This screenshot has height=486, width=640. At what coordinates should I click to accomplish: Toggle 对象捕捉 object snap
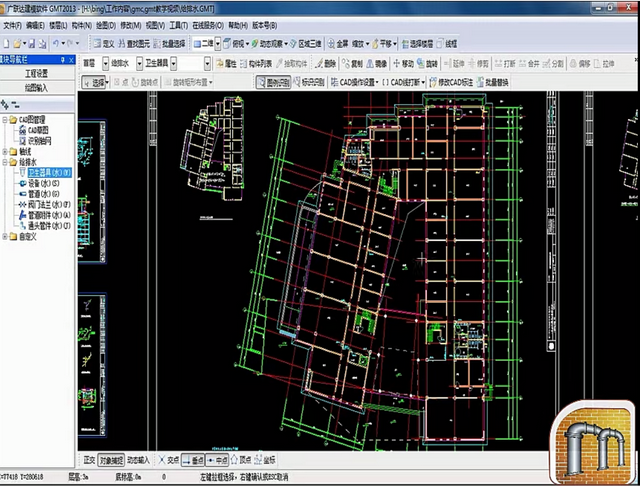pos(111,460)
